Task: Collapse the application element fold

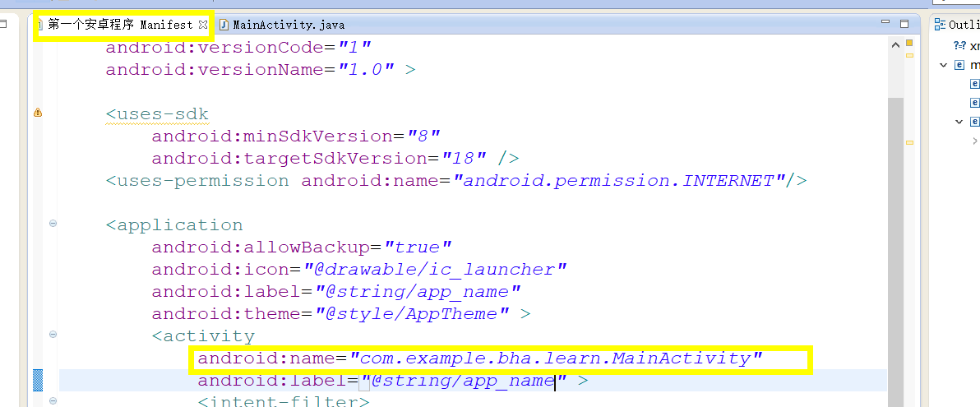Action: (x=53, y=223)
